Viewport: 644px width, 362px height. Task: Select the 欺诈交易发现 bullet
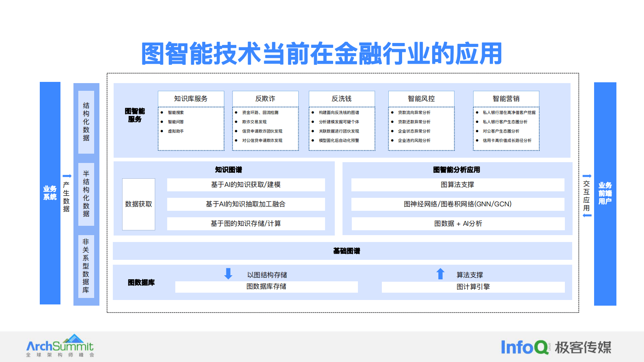(254, 122)
